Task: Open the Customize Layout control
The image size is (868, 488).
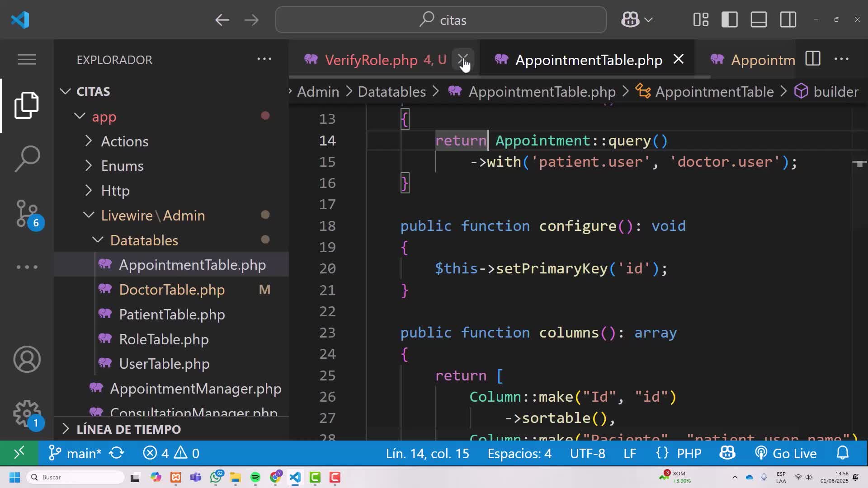Action: pos(701,20)
